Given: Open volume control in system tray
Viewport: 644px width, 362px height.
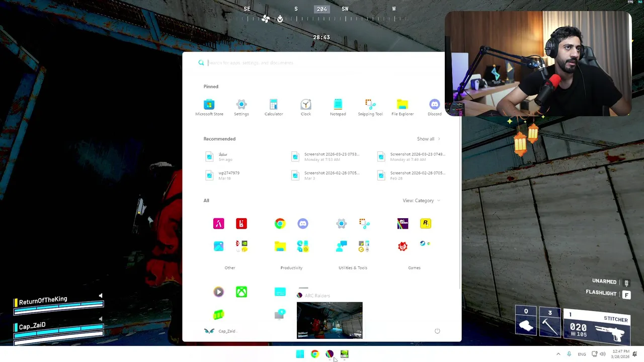Looking at the screenshot, I should tap(603, 354).
